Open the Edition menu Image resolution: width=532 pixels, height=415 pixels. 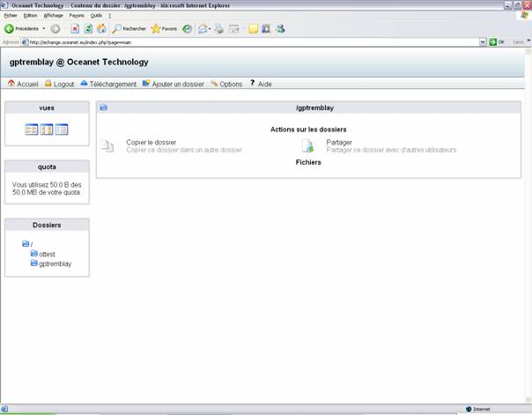(30, 16)
